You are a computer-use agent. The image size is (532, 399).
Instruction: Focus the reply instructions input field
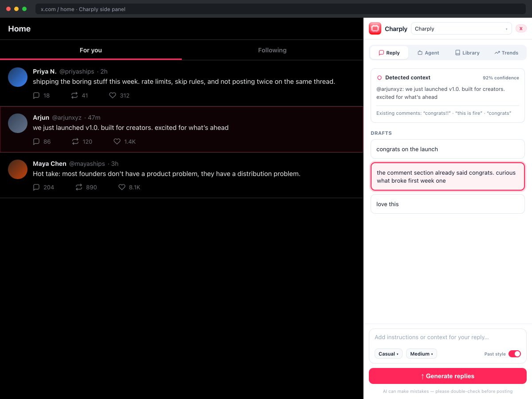448,337
